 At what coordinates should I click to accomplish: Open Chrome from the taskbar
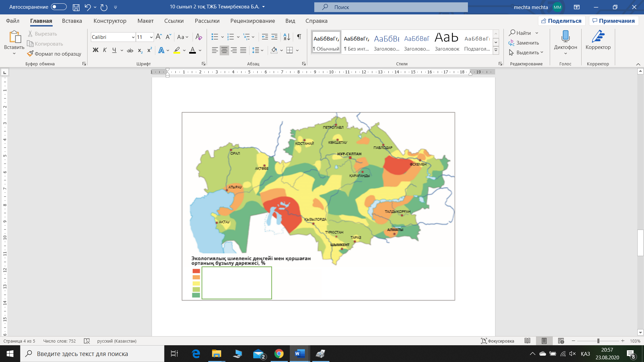279,354
